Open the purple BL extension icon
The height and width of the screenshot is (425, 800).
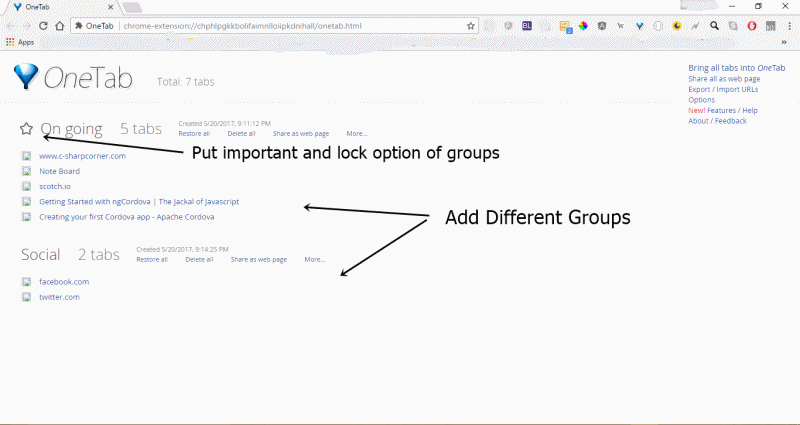(x=527, y=26)
